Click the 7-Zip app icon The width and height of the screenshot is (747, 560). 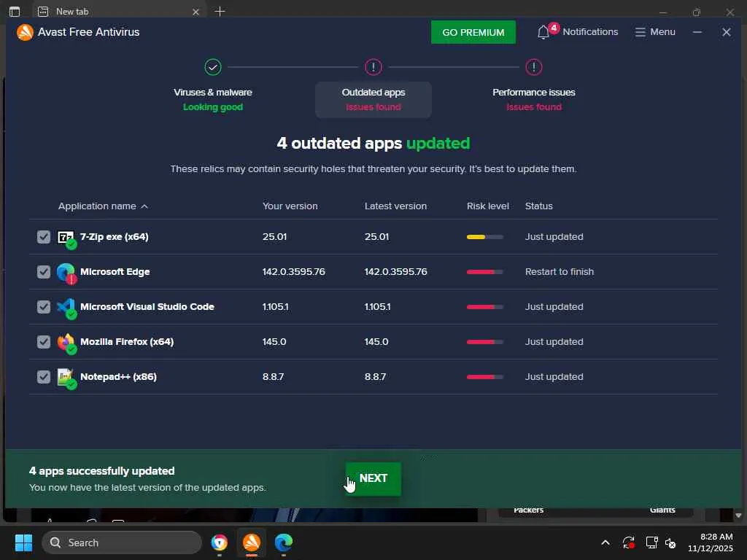coord(66,237)
